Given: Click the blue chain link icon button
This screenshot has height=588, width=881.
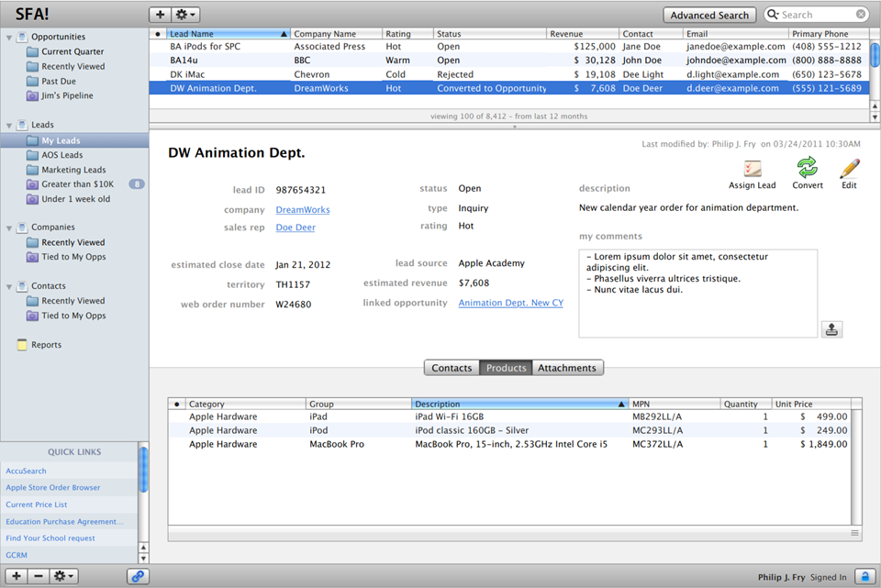Looking at the screenshot, I should coord(138,576).
